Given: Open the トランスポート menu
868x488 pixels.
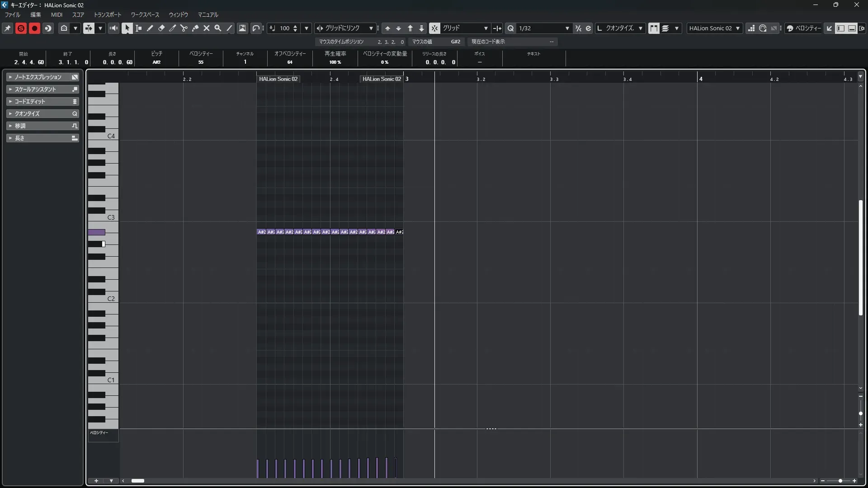Looking at the screenshot, I should click(x=107, y=14).
